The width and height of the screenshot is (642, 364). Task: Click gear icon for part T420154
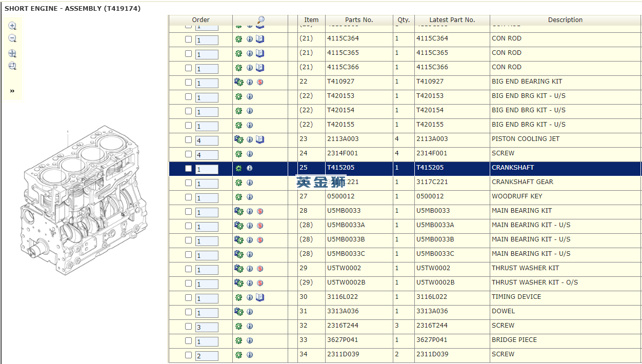[238, 111]
